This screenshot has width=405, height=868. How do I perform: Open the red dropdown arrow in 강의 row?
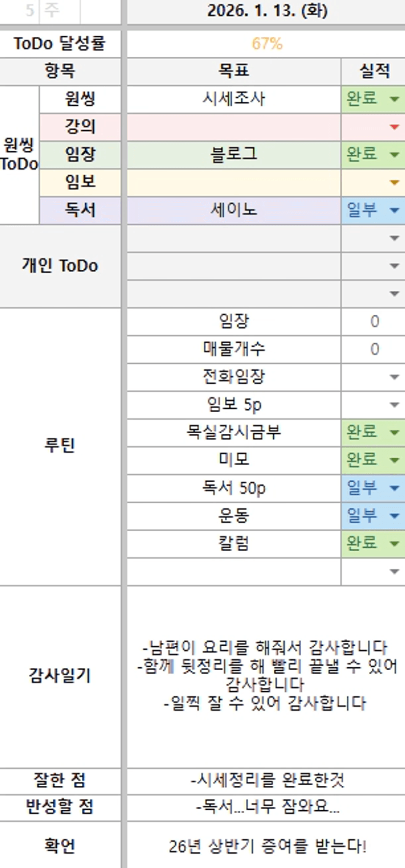tap(394, 127)
